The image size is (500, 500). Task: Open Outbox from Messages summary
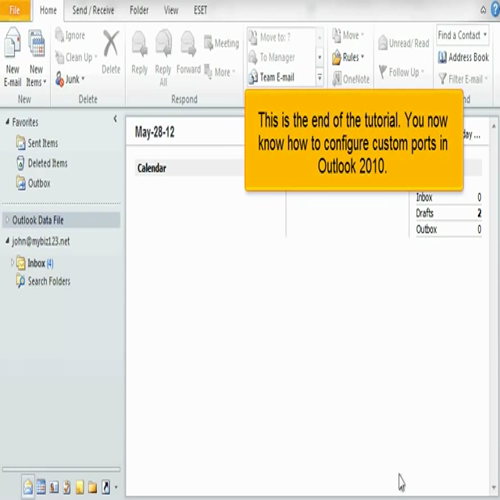[x=448, y=229]
